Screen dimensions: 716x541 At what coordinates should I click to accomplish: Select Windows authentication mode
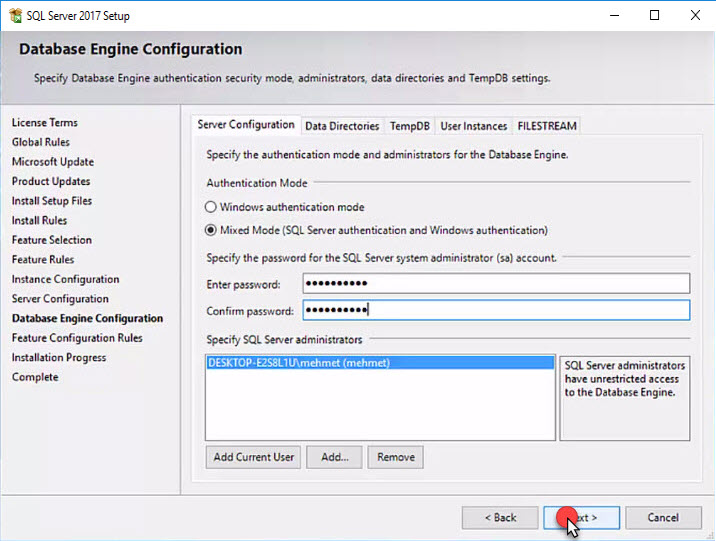pyautogui.click(x=284, y=207)
